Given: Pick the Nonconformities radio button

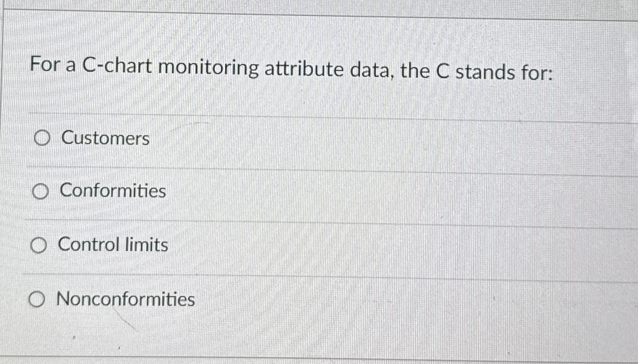Looking at the screenshot, I should point(37,300).
